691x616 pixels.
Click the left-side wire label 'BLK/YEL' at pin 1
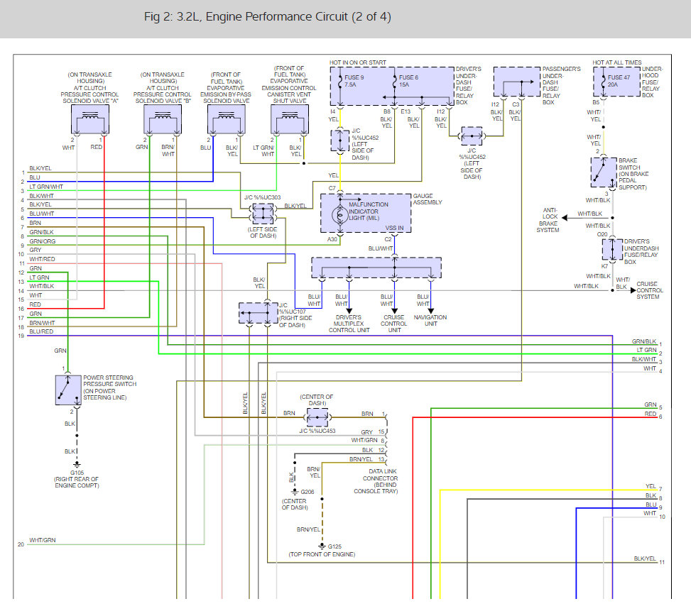coord(40,168)
